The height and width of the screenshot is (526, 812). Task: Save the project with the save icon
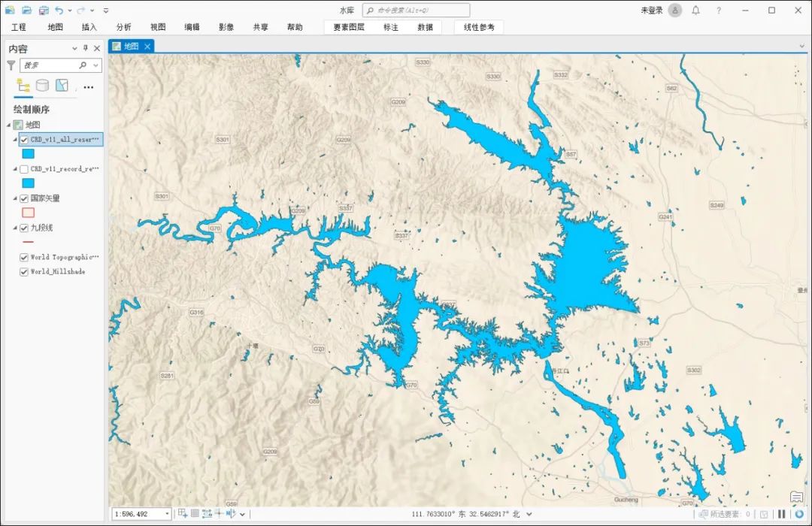click(44, 10)
